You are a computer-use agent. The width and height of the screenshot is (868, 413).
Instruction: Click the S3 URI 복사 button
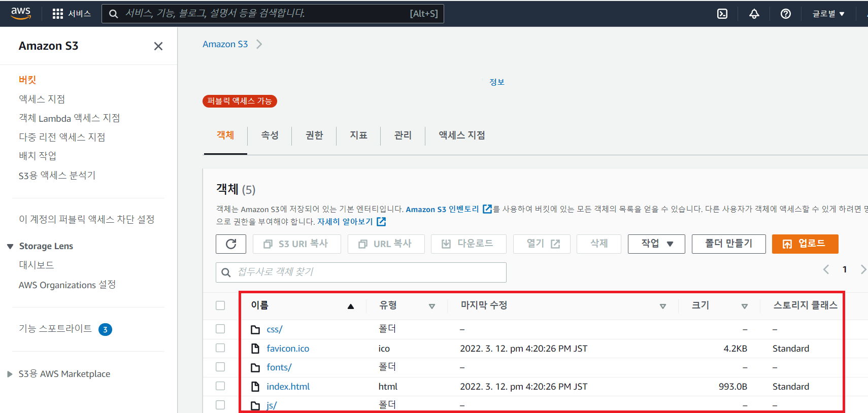pos(297,244)
